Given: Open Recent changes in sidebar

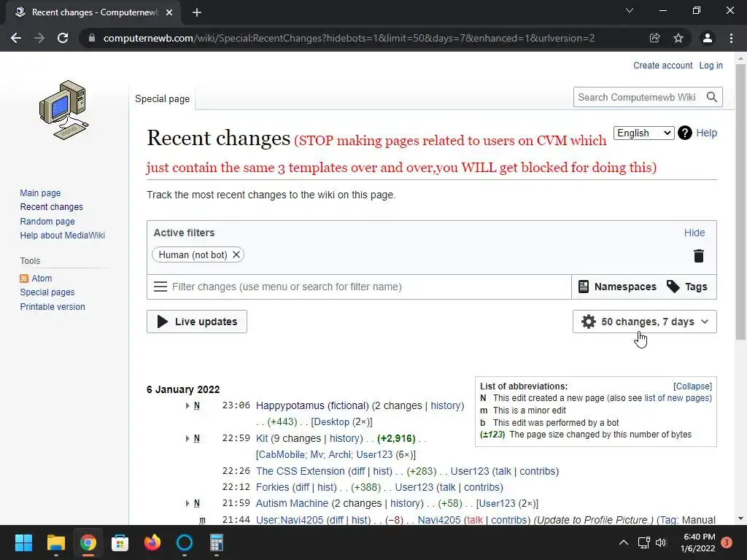Looking at the screenshot, I should click(52, 206).
